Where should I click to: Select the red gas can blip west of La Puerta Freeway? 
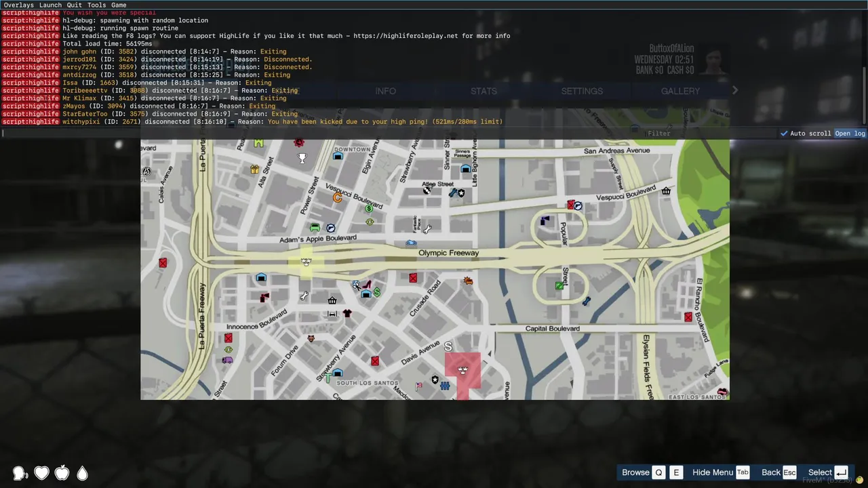coord(163,263)
